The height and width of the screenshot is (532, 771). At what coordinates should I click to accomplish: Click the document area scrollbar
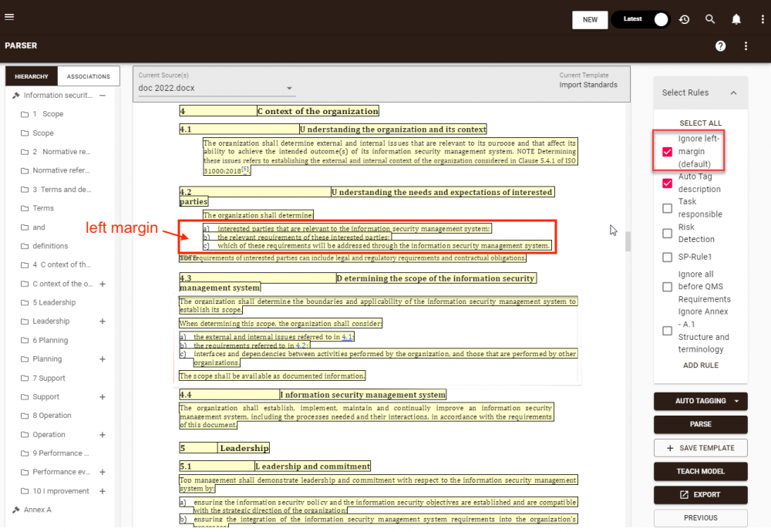click(628, 241)
